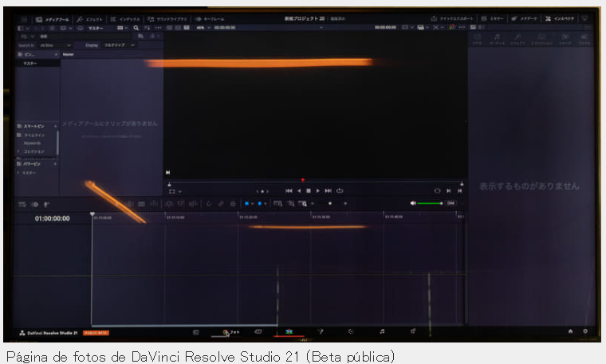Click the timeline timecode 01:00:00:00

coord(52,218)
